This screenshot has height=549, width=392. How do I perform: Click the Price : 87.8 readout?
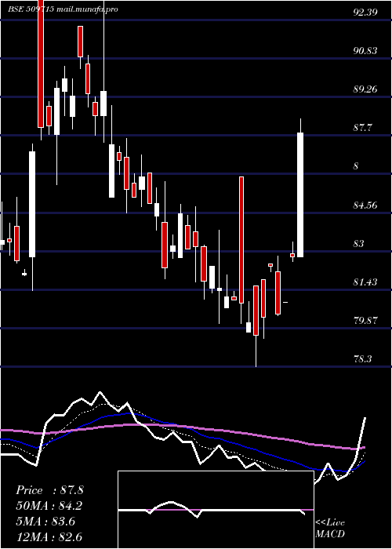49,490
